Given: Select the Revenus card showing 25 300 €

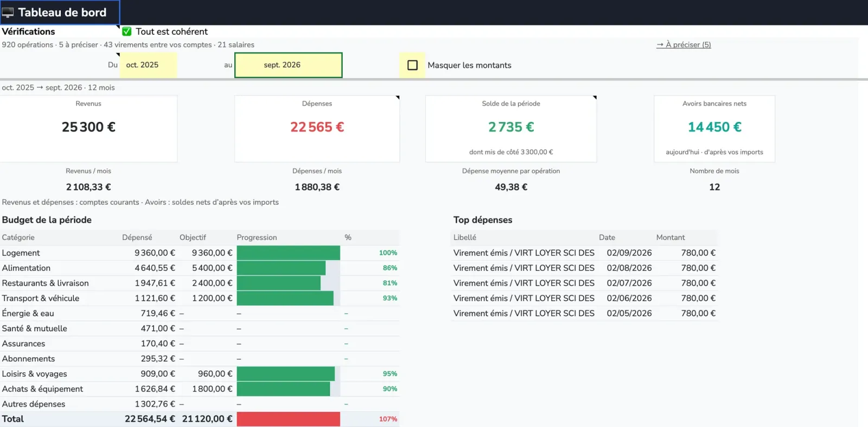Looking at the screenshot, I should pos(88,128).
